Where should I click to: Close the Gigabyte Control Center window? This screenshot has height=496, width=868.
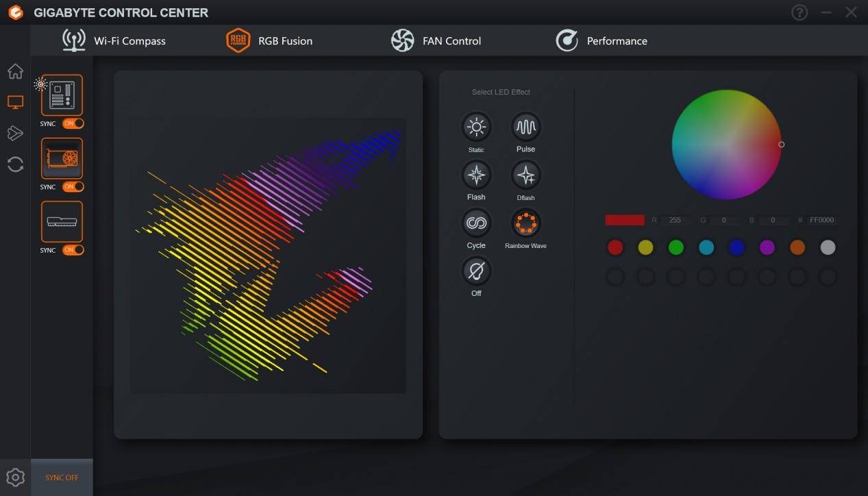click(851, 12)
